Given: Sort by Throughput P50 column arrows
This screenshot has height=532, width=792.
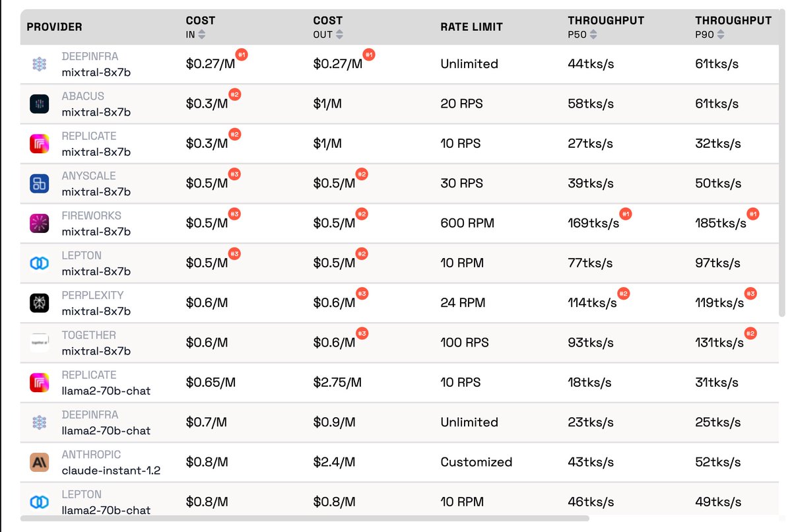Looking at the screenshot, I should coord(593,34).
